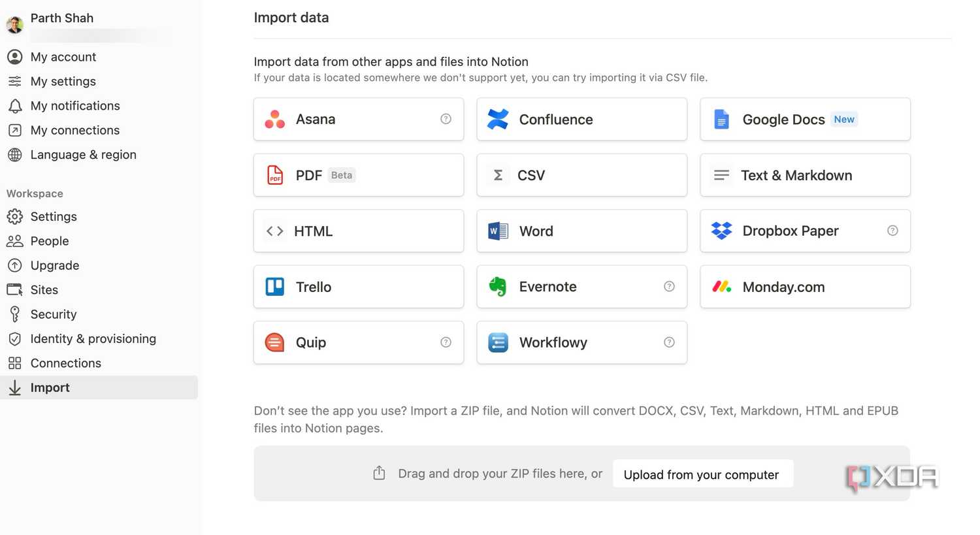This screenshot has width=980, height=535.
Task: Open My account settings
Action: click(99, 57)
